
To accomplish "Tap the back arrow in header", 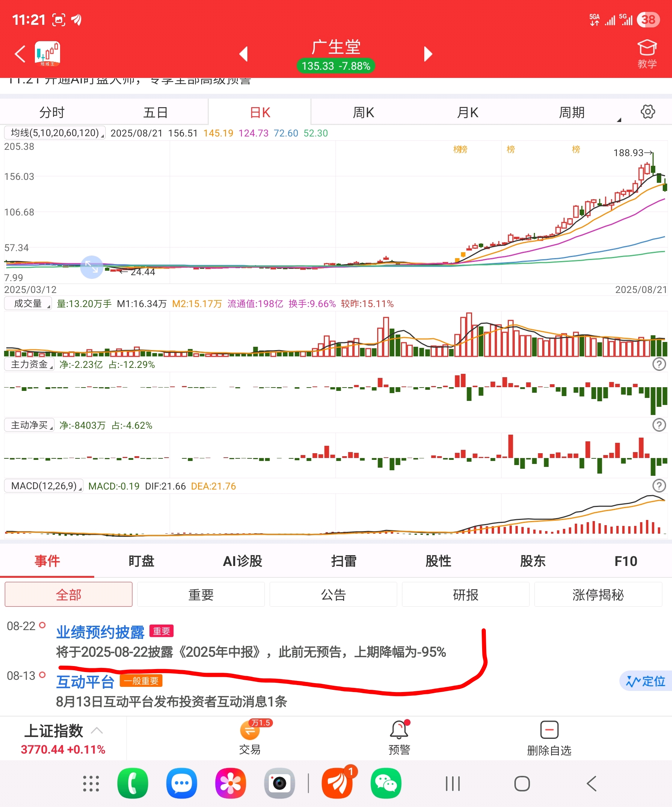I will point(20,54).
